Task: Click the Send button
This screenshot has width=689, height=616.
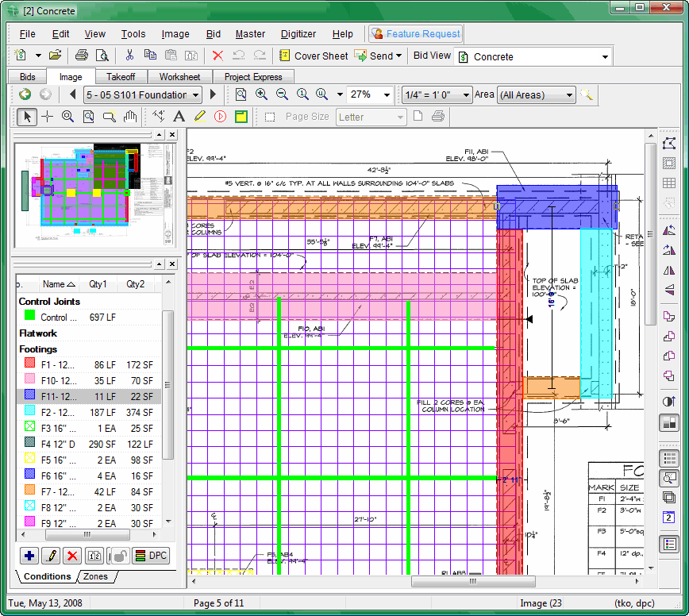Action: [x=374, y=56]
